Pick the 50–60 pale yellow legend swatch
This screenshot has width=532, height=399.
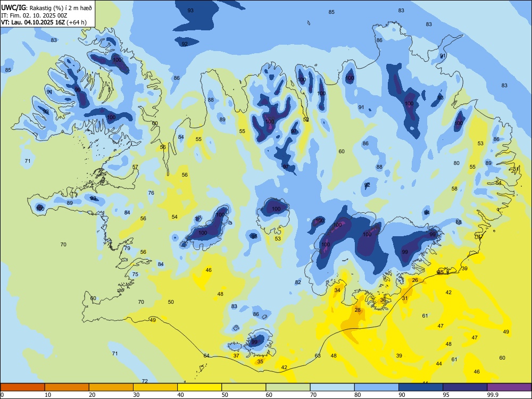[244, 387]
